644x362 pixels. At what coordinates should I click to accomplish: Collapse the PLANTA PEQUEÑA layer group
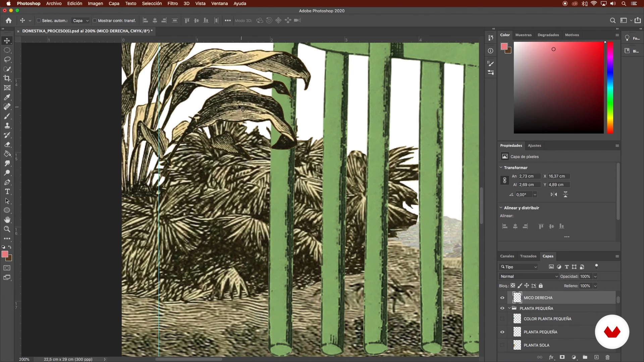pyautogui.click(x=509, y=308)
